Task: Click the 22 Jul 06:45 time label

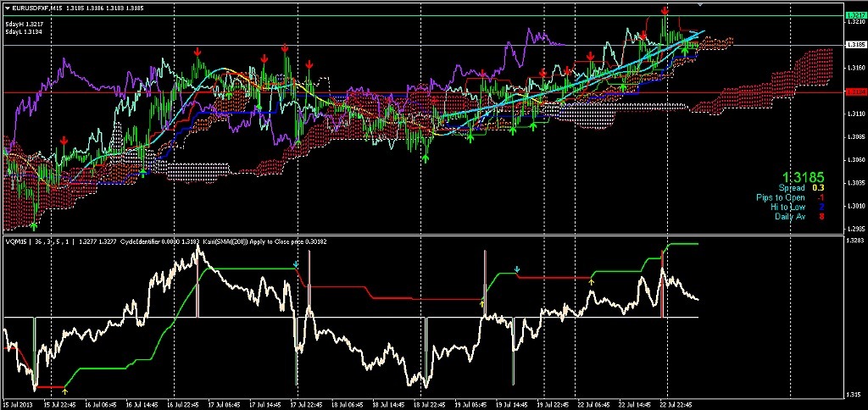Action: (596, 404)
